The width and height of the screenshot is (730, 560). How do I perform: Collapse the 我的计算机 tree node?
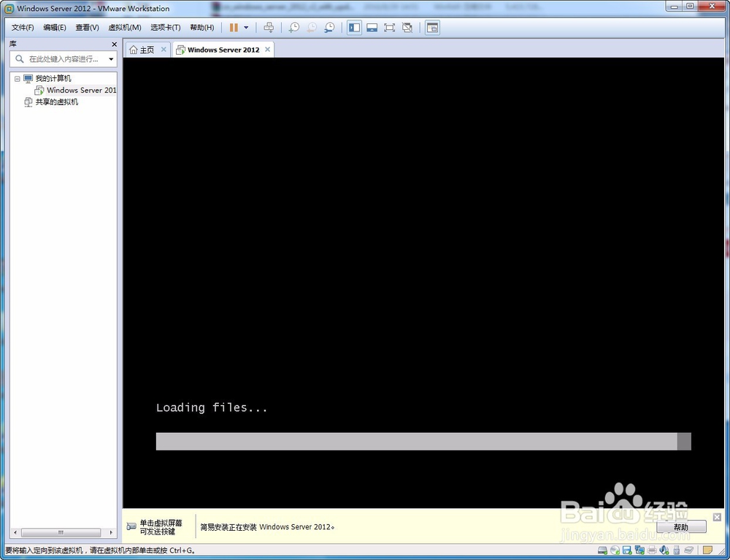coord(18,79)
